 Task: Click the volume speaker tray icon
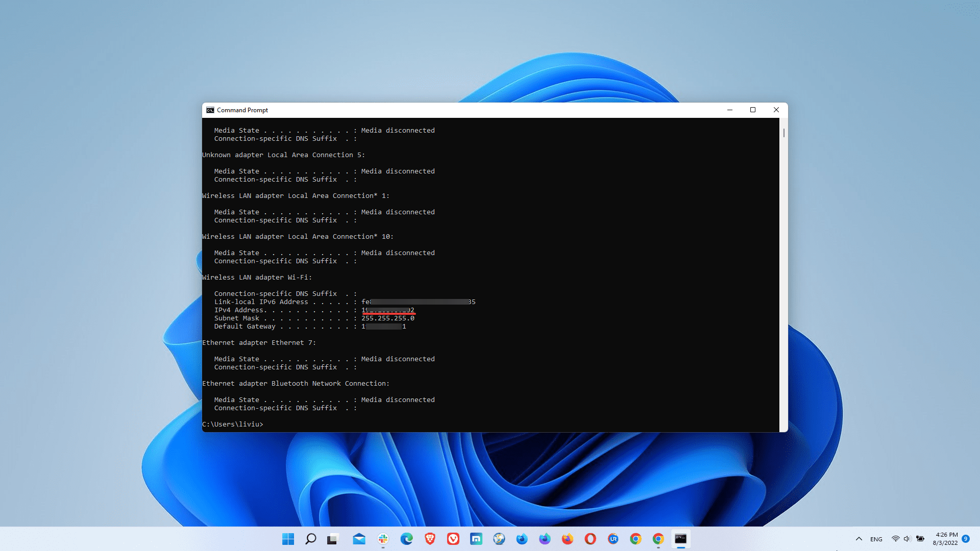pyautogui.click(x=907, y=539)
